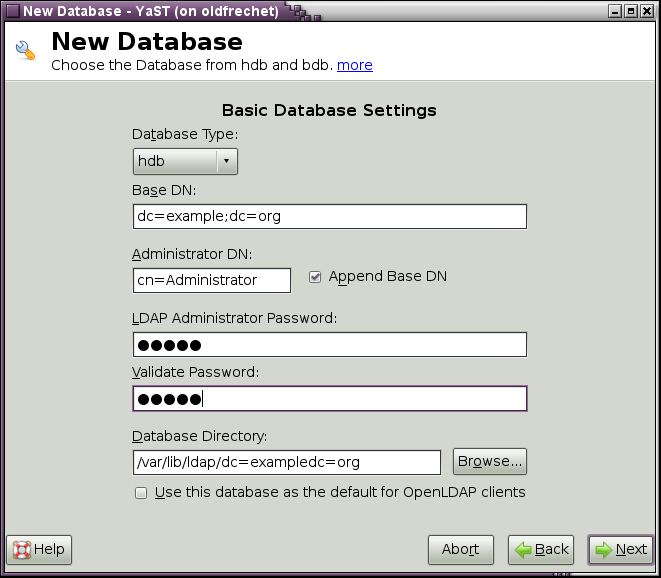The image size is (661, 578).
Task: Focus the Database Directory path field
Action: 286,462
